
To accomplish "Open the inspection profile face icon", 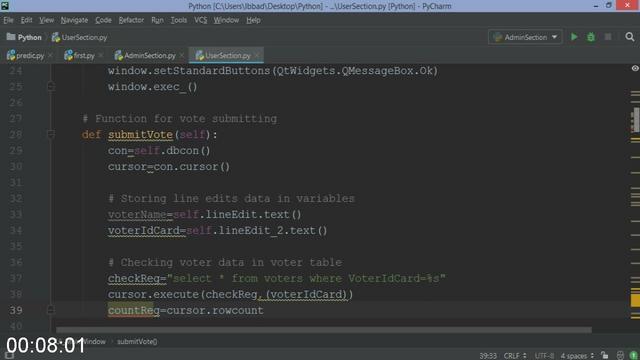I will [x=620, y=356].
